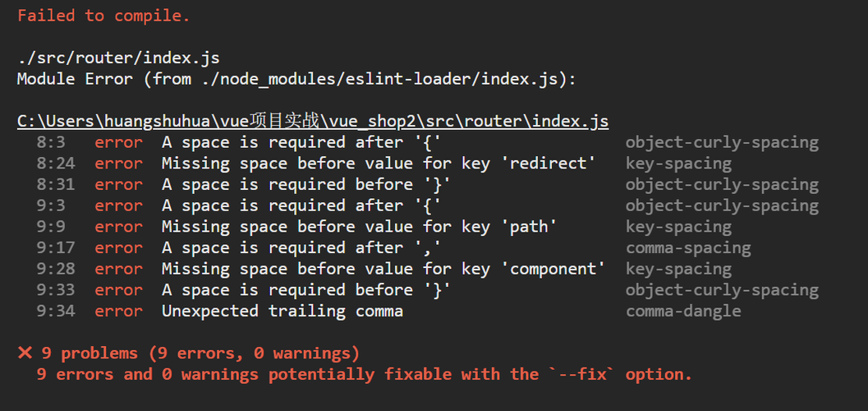Click line position 9:34
Image resolution: width=868 pixels, height=411 pixels.
56,311
